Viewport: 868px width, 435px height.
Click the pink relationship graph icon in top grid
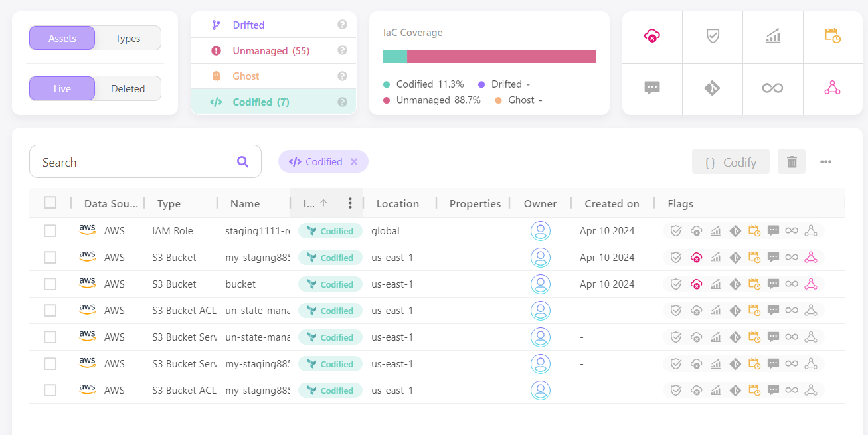coord(833,88)
